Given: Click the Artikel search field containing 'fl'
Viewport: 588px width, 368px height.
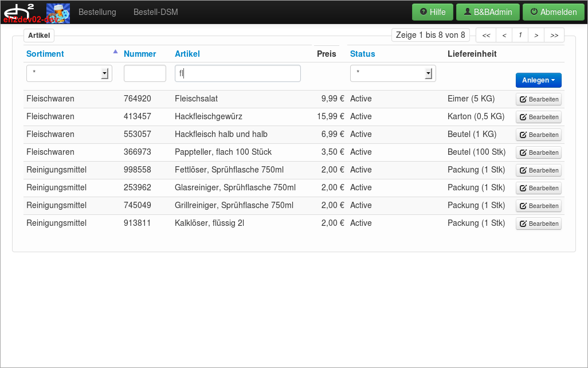Looking at the screenshot, I should click(x=237, y=73).
